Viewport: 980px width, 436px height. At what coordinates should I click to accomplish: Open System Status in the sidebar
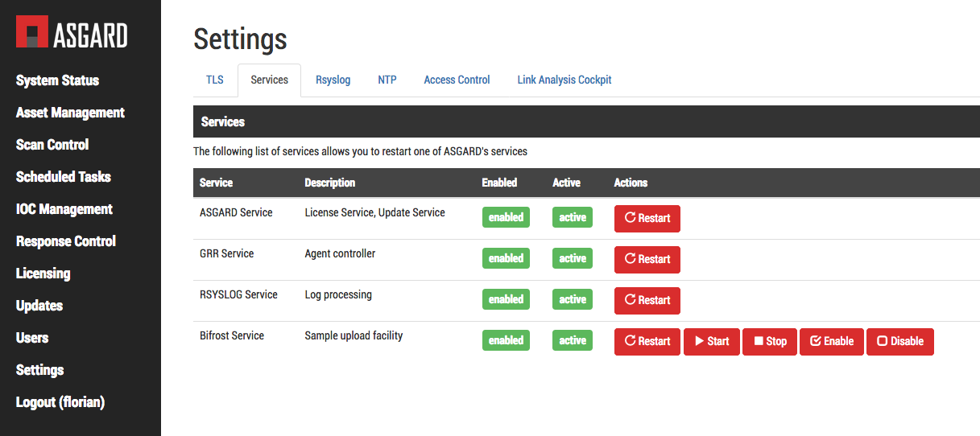coord(57,80)
